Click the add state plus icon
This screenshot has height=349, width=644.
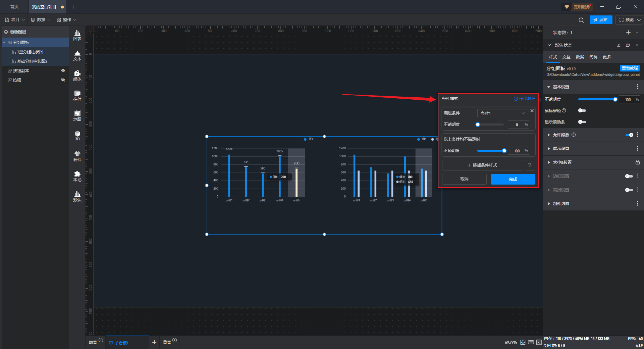(628, 33)
